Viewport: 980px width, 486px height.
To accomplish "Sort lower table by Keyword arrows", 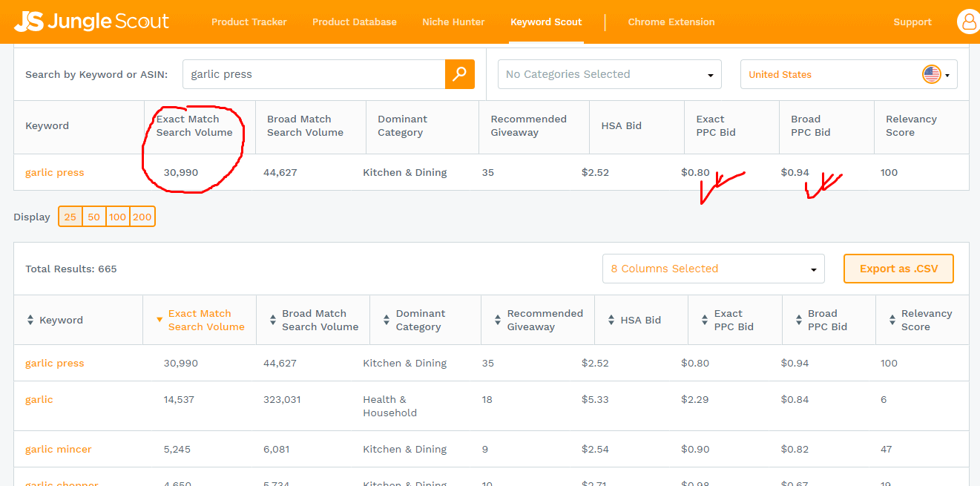I will 30,320.
